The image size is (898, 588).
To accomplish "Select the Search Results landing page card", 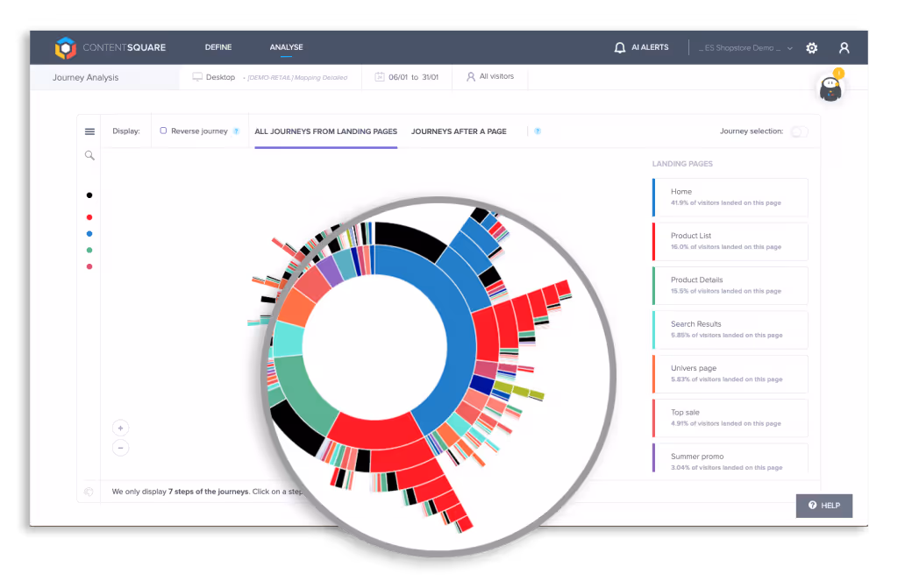I will 731,329.
